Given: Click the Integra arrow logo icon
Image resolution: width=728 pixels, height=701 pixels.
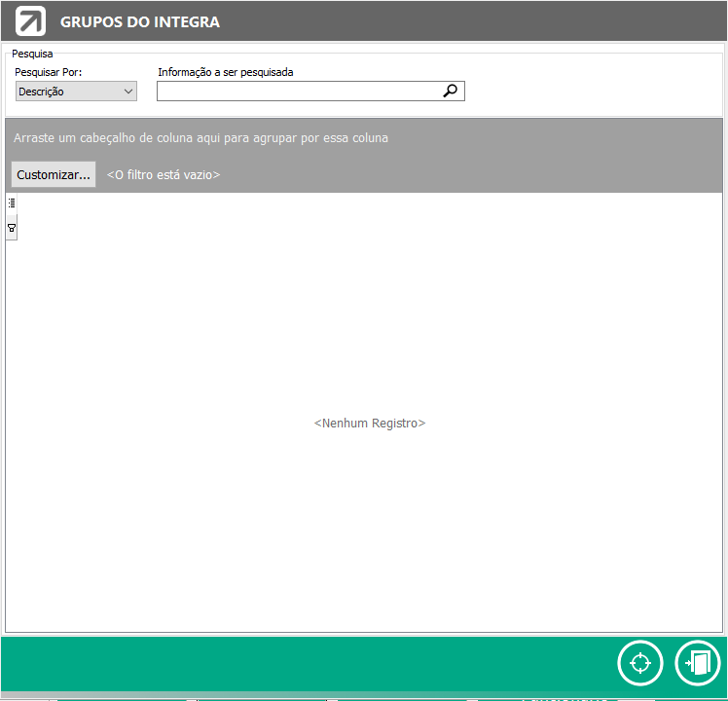Looking at the screenshot, I should tap(30, 21).
